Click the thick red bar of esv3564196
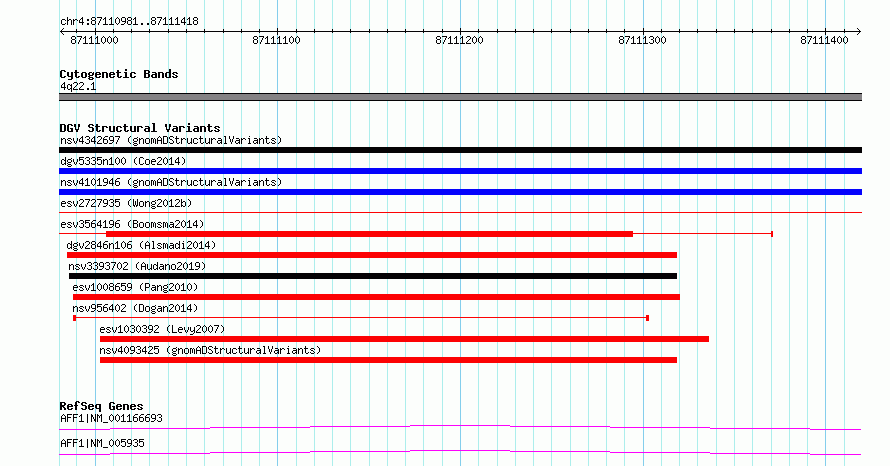This screenshot has width=890, height=466. coord(370,234)
